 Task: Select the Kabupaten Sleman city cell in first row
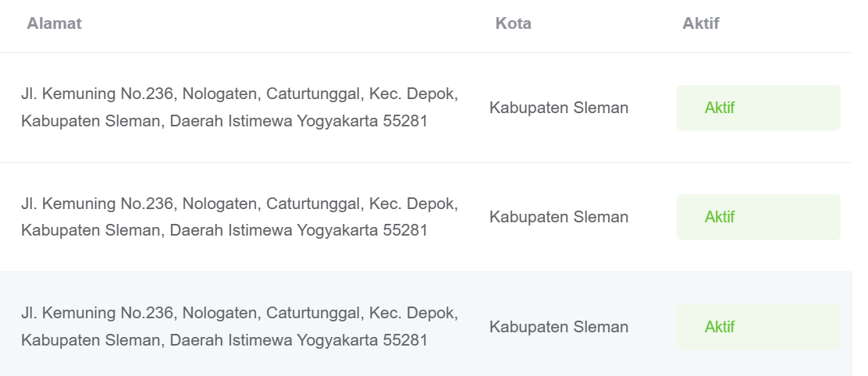pos(559,108)
